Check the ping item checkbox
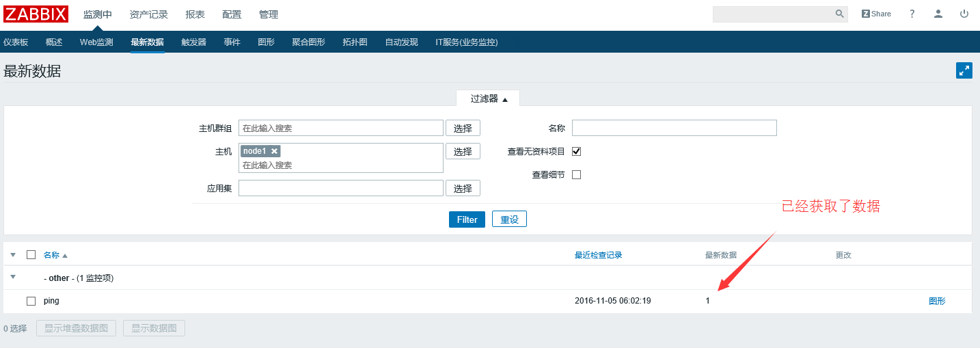980x348 pixels. pos(31,301)
